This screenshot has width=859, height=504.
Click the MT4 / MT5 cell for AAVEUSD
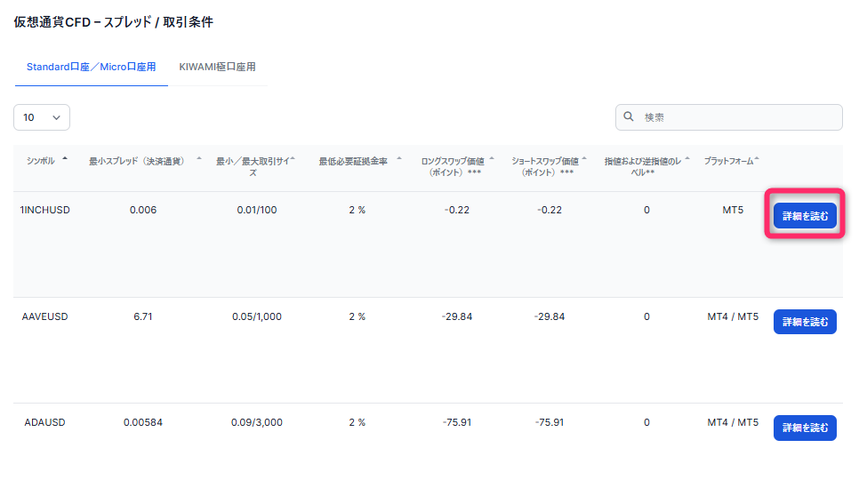(x=733, y=316)
